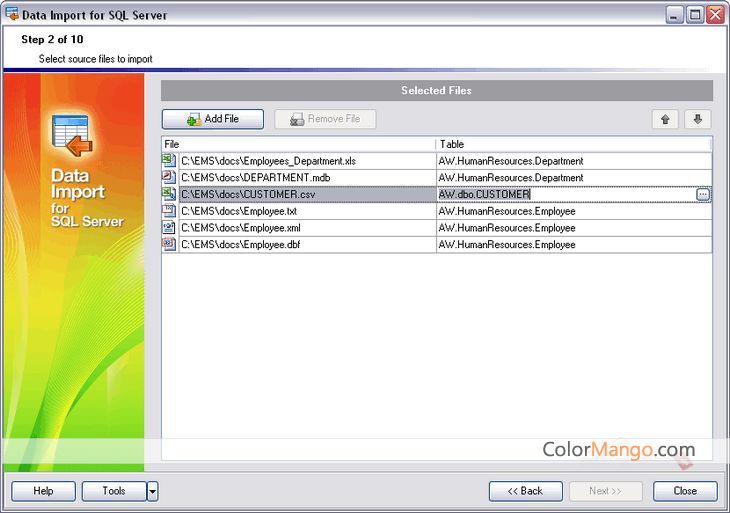Image resolution: width=730 pixels, height=513 pixels.
Task: Click the disabled Remove File button
Action: [325, 119]
